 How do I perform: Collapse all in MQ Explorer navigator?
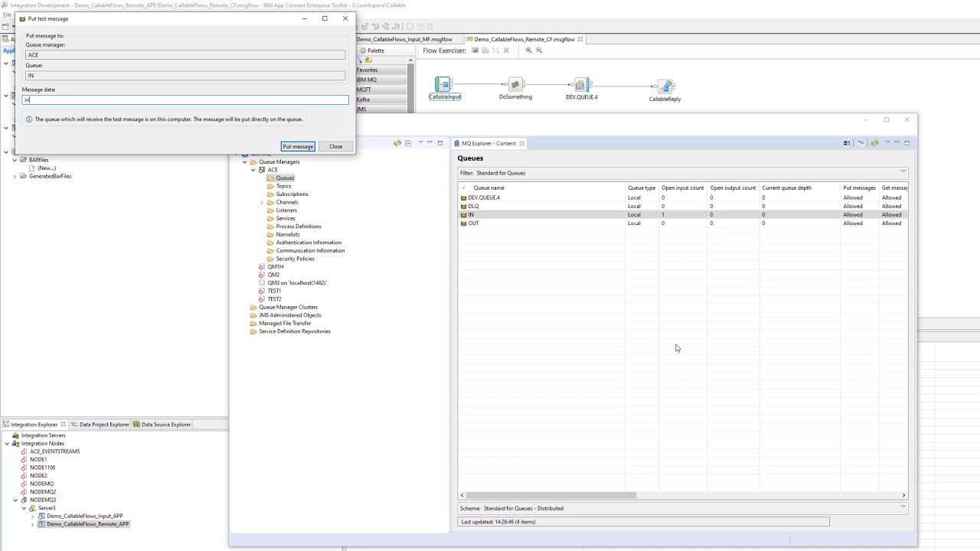tap(408, 143)
